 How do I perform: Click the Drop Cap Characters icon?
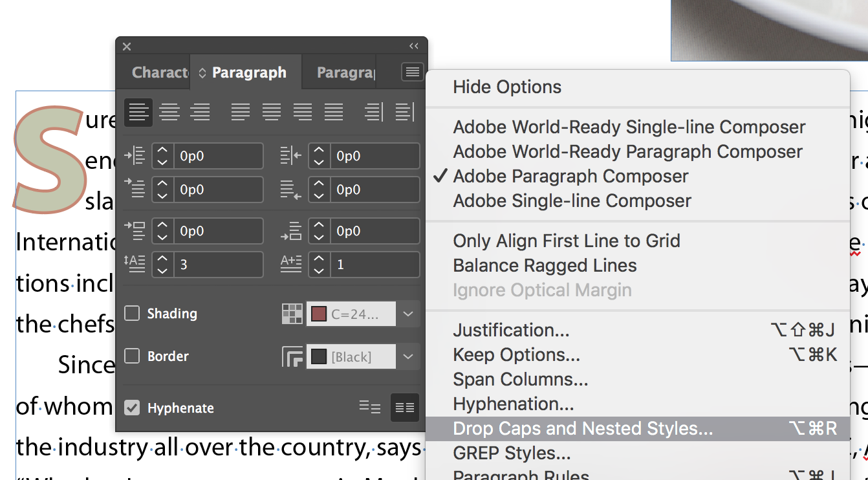[x=291, y=265]
